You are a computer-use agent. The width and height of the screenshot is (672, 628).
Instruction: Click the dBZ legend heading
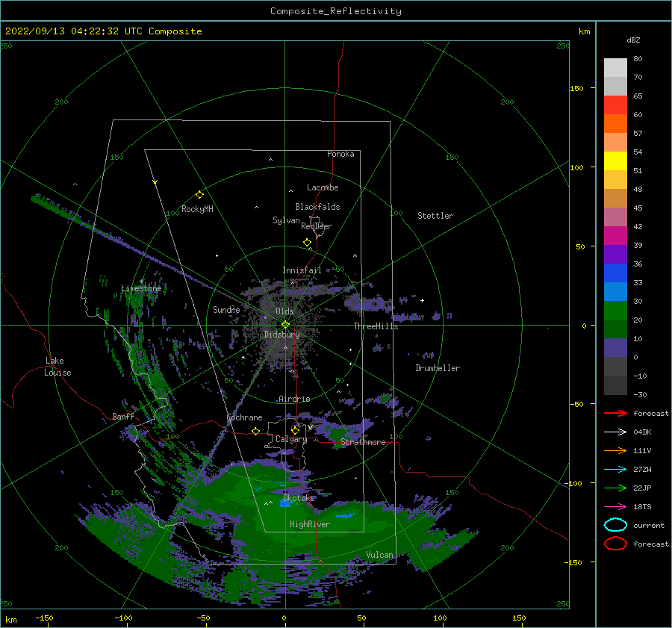pyautogui.click(x=633, y=40)
